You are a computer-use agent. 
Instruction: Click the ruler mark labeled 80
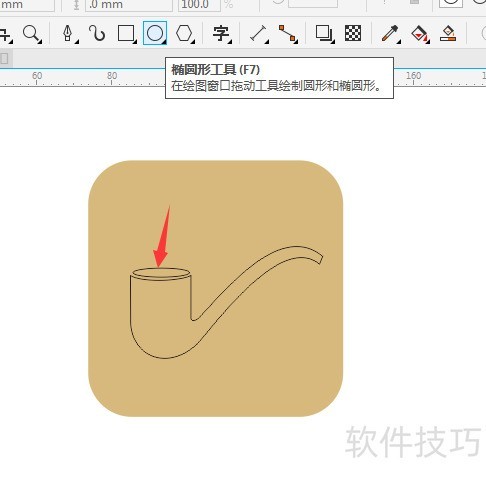112,76
